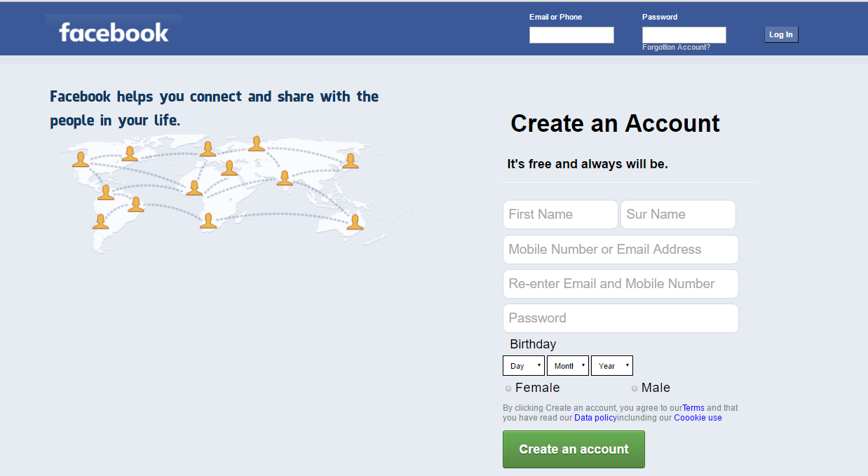Click the First Name input field
868x476 pixels.
[560, 214]
